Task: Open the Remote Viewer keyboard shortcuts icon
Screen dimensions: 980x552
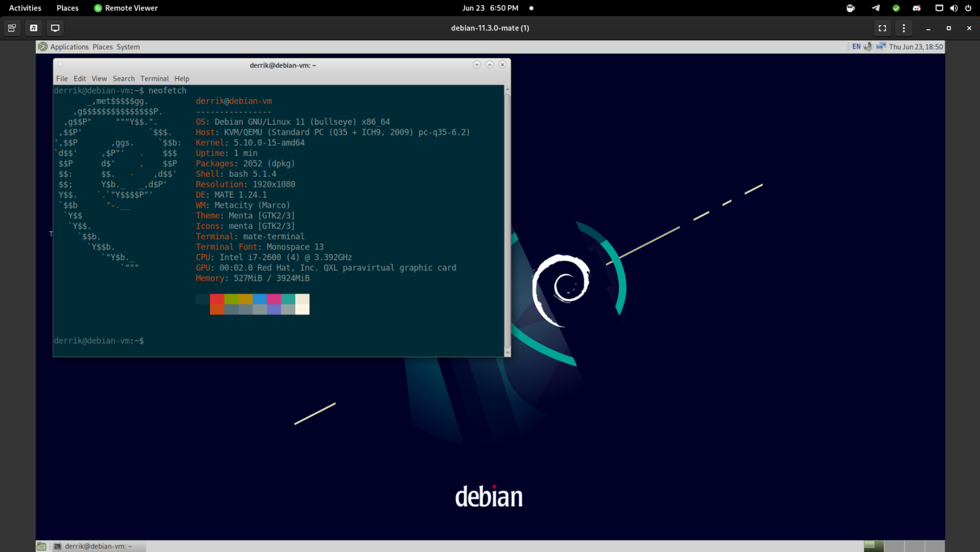Action: tap(12, 27)
